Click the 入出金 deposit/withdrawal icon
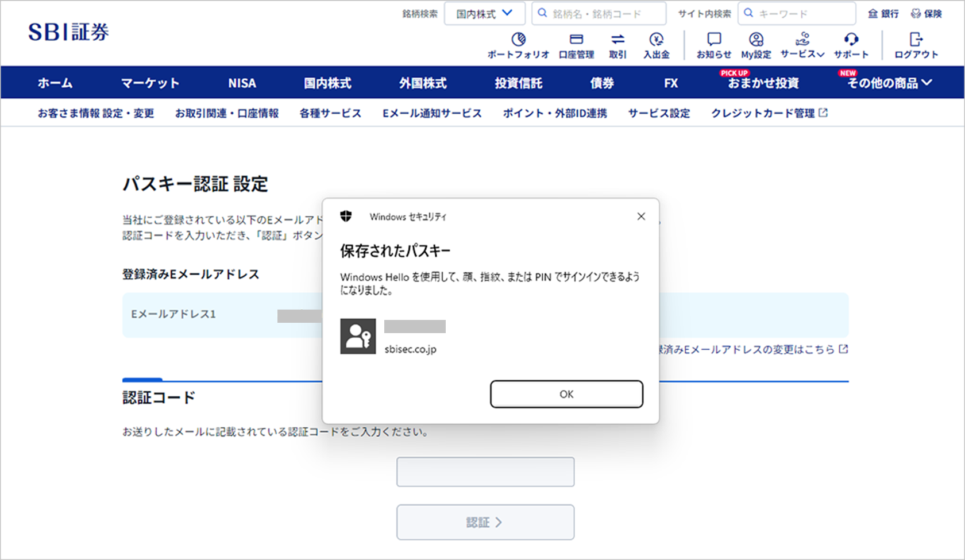This screenshot has width=965, height=560. (656, 45)
